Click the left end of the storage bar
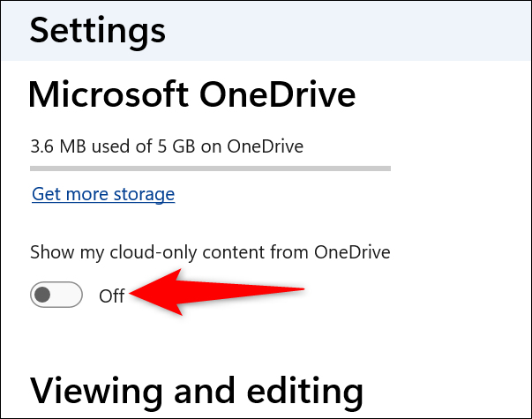Screen dimensions: 532x419 point(34,166)
